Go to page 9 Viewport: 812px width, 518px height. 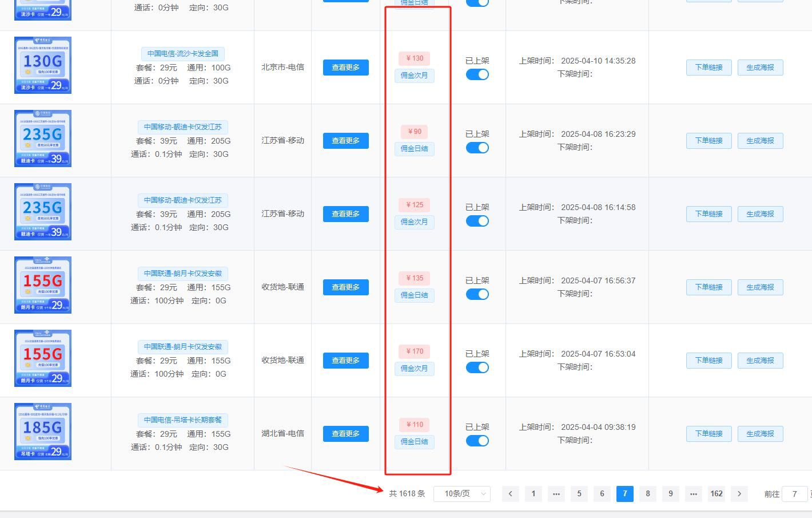[x=671, y=493]
